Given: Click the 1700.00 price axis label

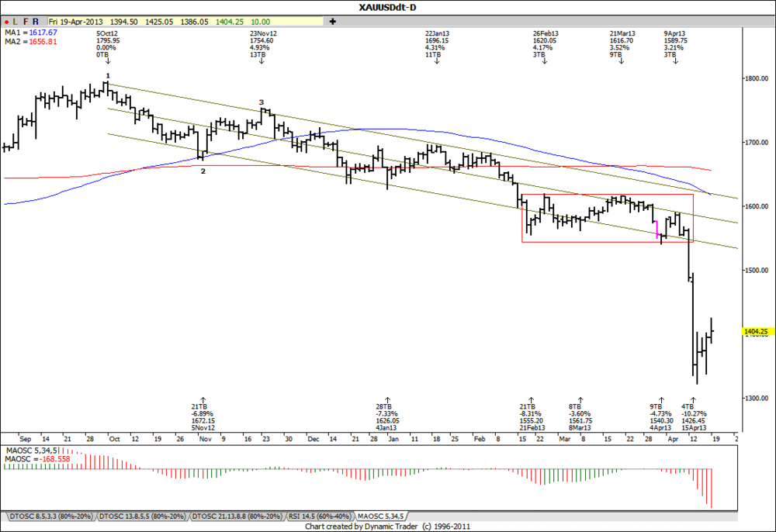Looking at the screenshot, I should 757,143.
